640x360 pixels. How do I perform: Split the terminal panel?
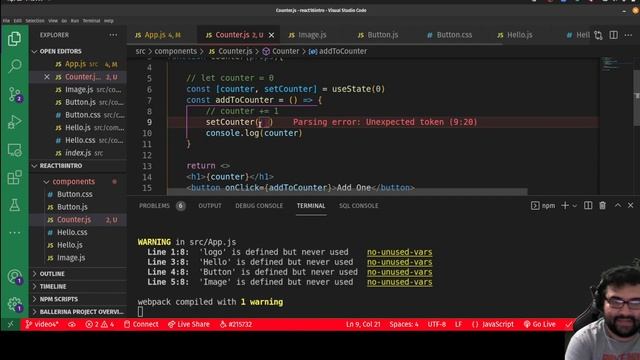588,206
